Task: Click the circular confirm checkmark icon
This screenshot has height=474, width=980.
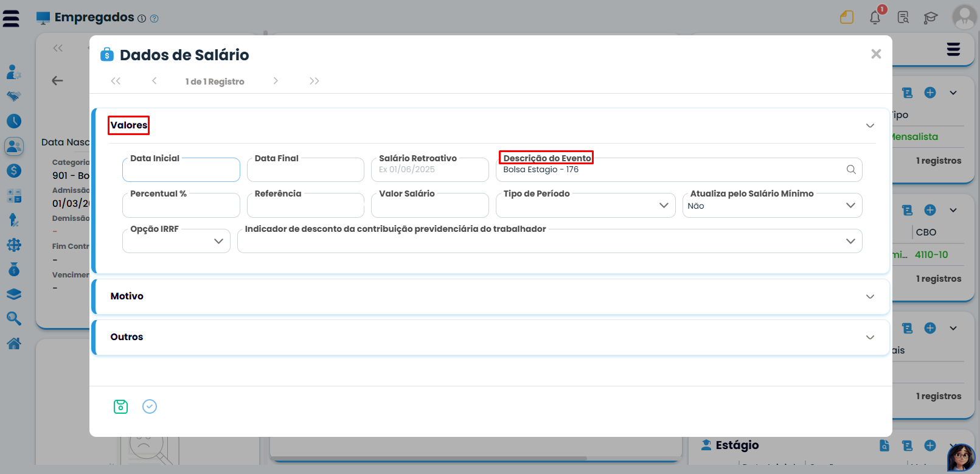Action: point(150,406)
